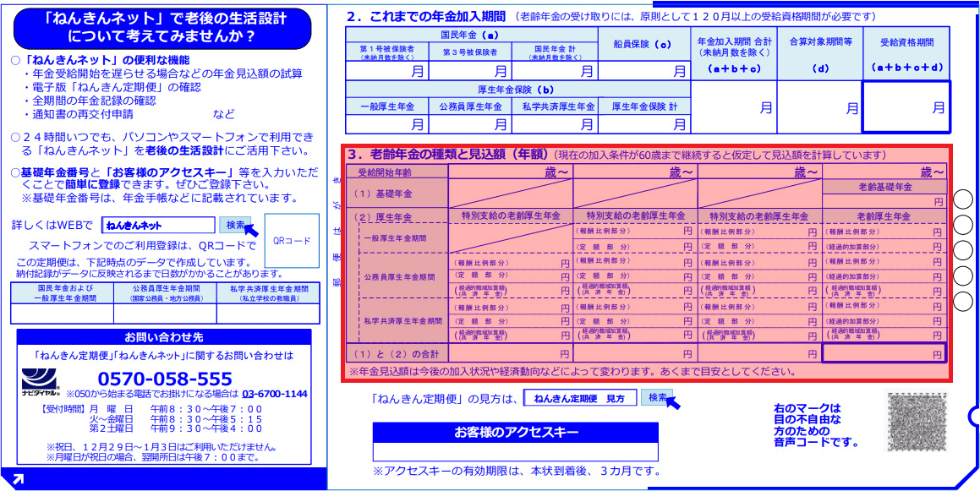This screenshot has height=491, width=980.
Task: Select 全期間の年金記録の確認 bullet
Action: pos(90,101)
